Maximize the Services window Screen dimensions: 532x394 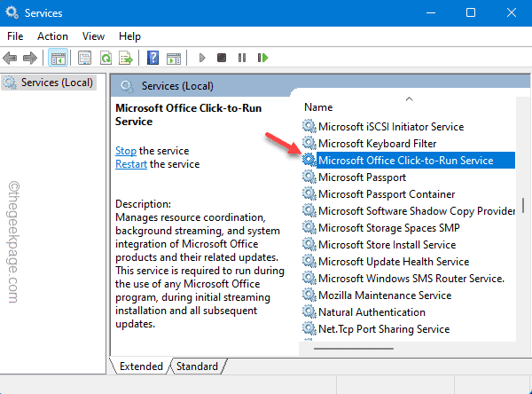coord(471,13)
